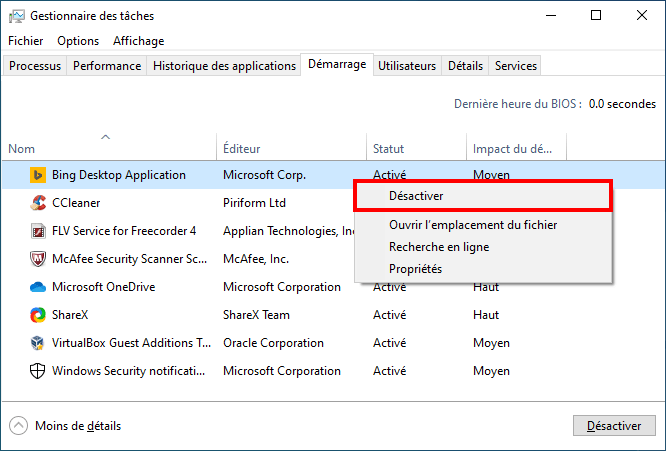This screenshot has height=451, width=666.
Task: Click the Moins de détails link
Action: point(78,426)
